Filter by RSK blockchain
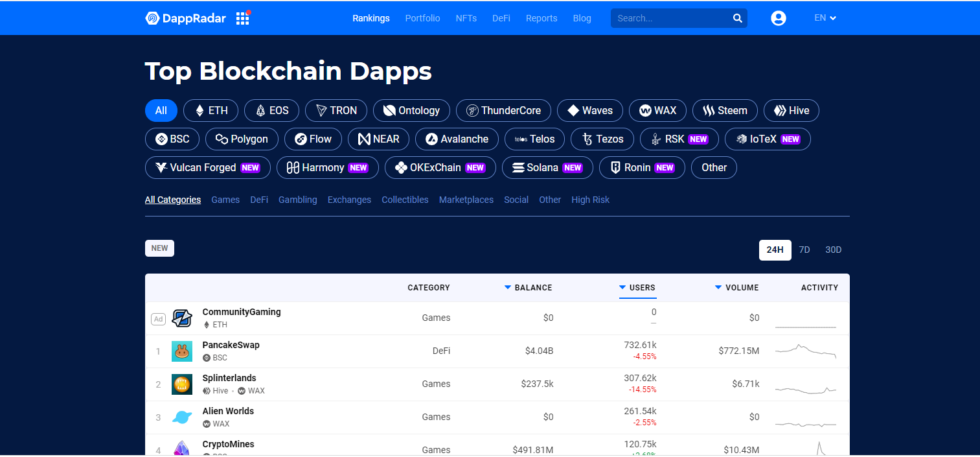The image size is (980, 457). click(679, 139)
